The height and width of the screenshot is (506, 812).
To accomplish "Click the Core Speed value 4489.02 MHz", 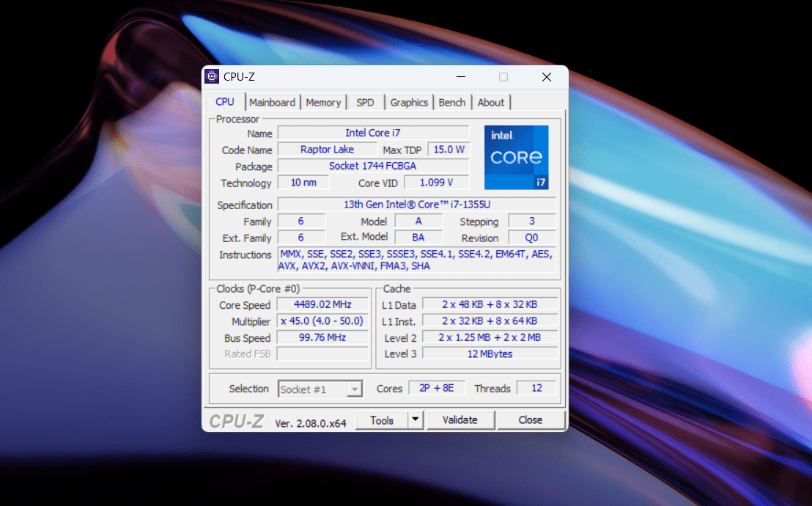I will [x=322, y=304].
